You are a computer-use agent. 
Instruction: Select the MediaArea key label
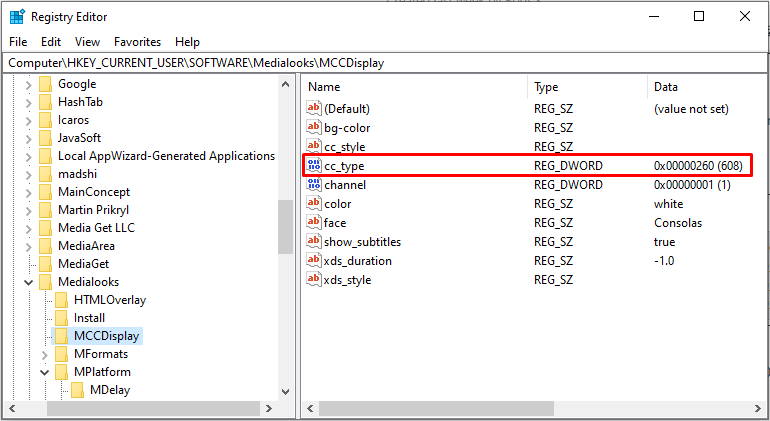(x=86, y=246)
